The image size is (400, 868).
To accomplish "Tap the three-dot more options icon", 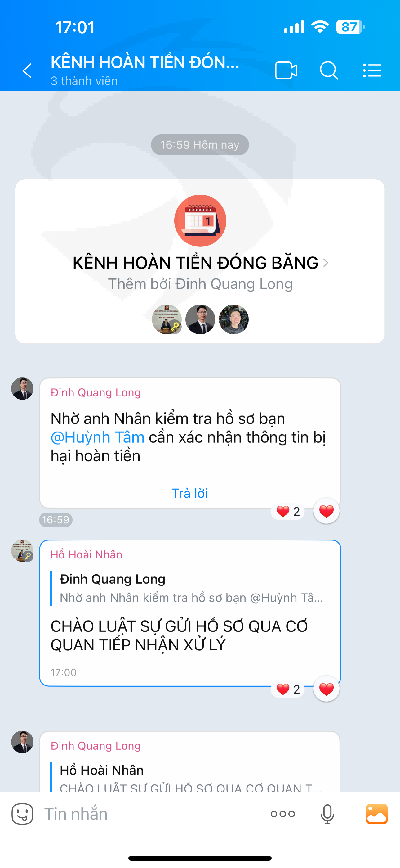I will pyautogui.click(x=283, y=814).
